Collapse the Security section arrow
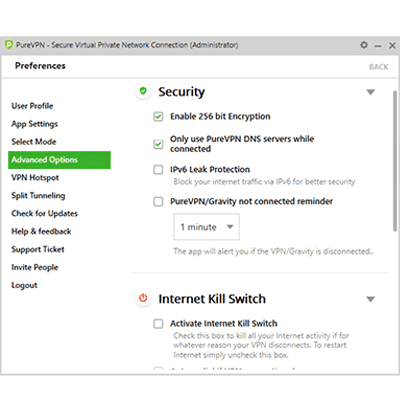Image resolution: width=400 pixels, height=416 pixels. tap(370, 92)
